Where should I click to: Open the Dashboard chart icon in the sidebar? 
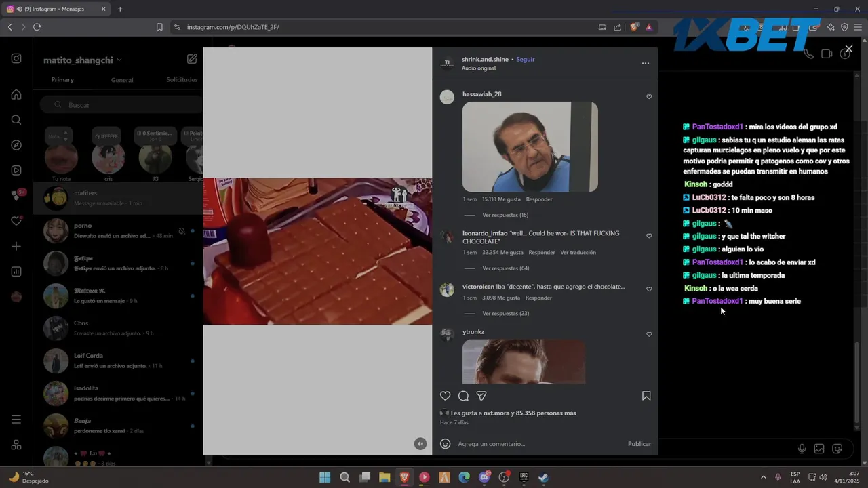16,272
